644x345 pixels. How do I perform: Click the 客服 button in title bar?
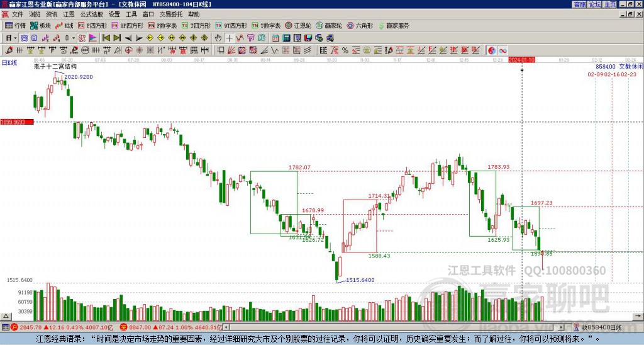[580, 4]
